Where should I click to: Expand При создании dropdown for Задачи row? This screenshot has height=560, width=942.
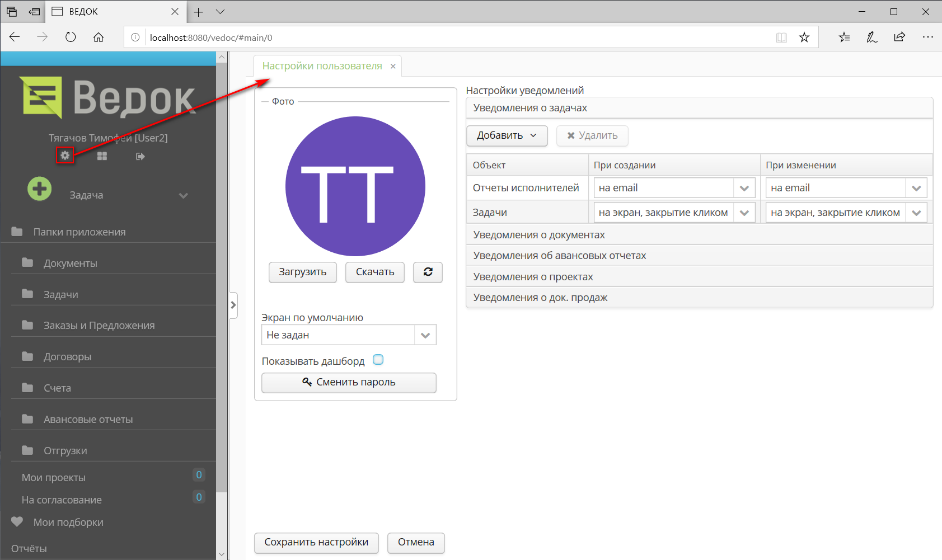coord(744,213)
